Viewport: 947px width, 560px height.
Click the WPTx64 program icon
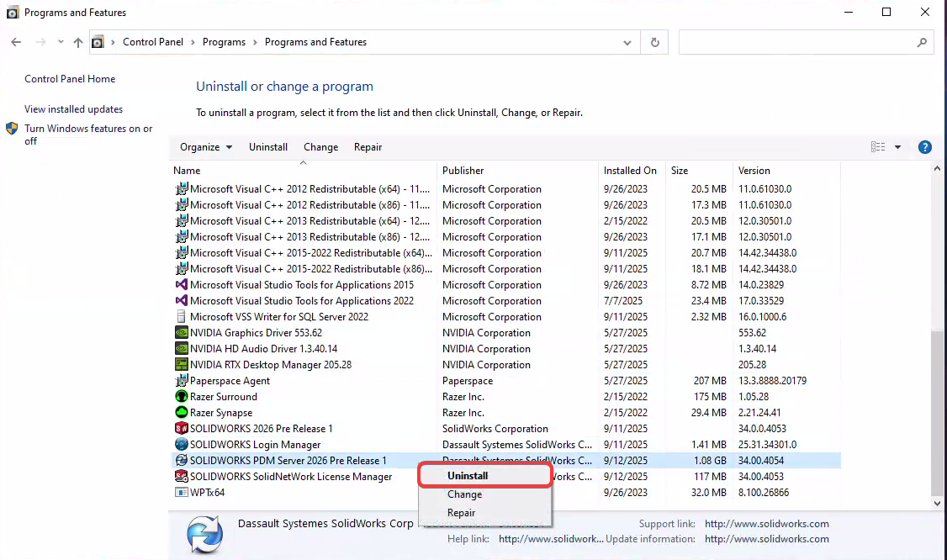pos(181,492)
